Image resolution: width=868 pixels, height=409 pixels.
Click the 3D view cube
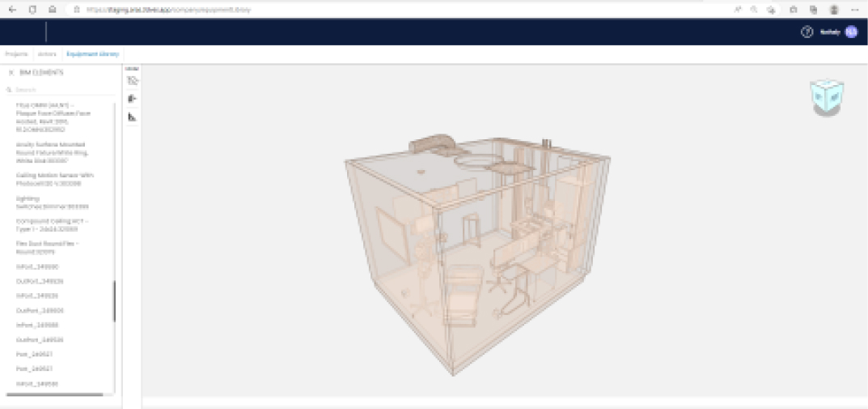pyautogui.click(x=828, y=96)
